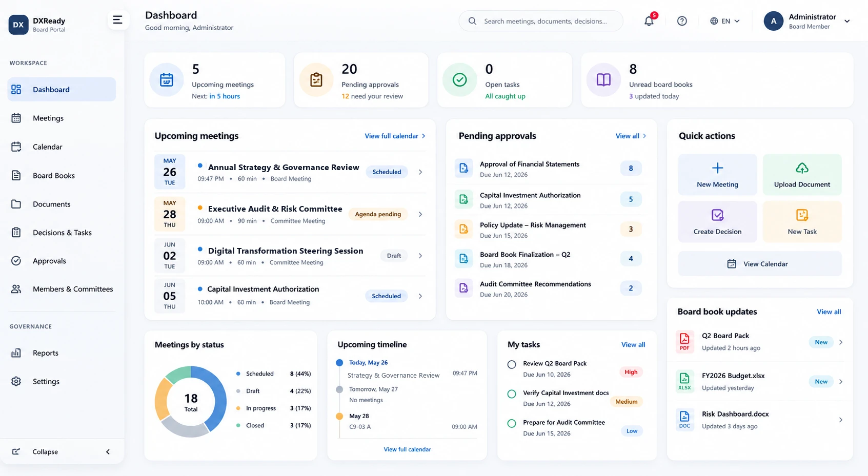
Task: Click the Approval of Financial Statements document icon
Action: (463, 168)
